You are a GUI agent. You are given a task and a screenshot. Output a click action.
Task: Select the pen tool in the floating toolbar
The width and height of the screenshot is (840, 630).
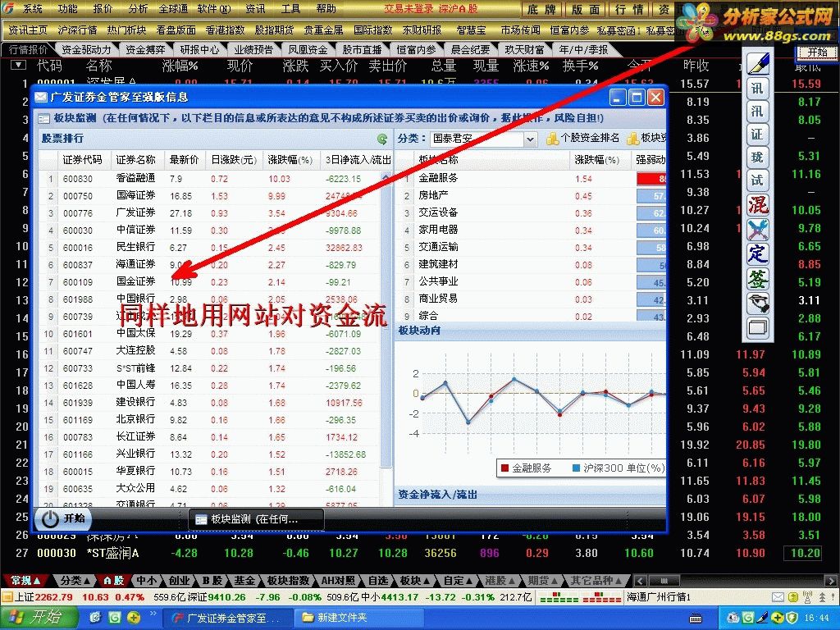pos(757,64)
